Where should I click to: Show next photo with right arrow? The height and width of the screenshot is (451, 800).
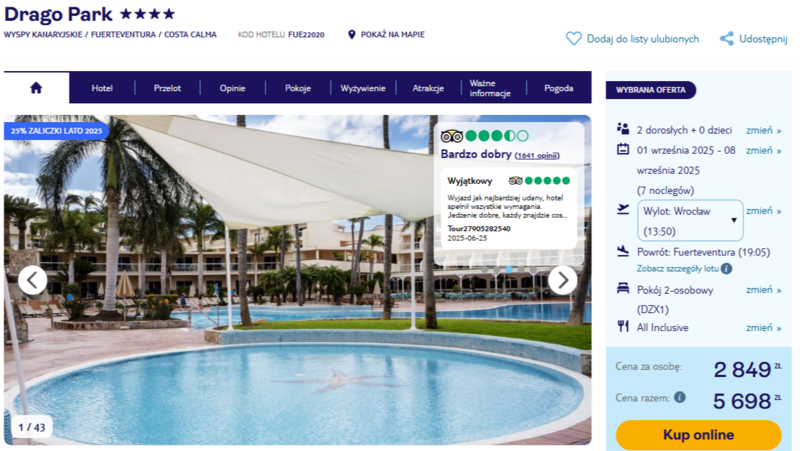562,280
